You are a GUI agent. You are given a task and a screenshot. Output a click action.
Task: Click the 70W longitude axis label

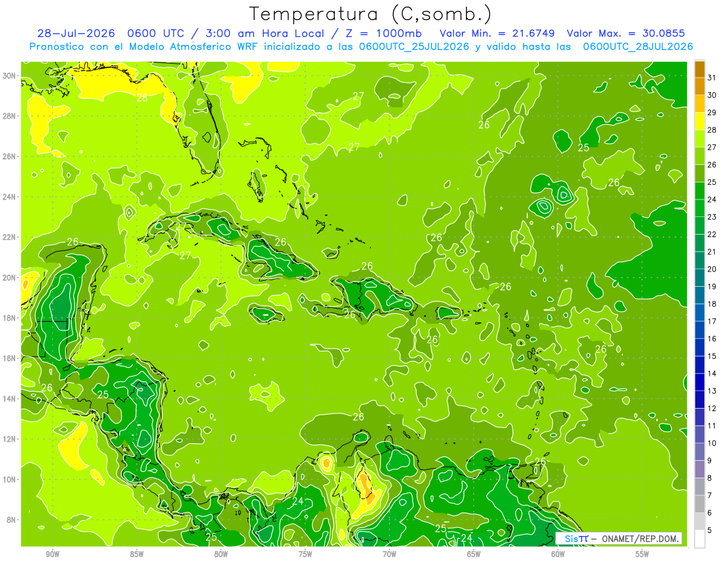[389, 554]
